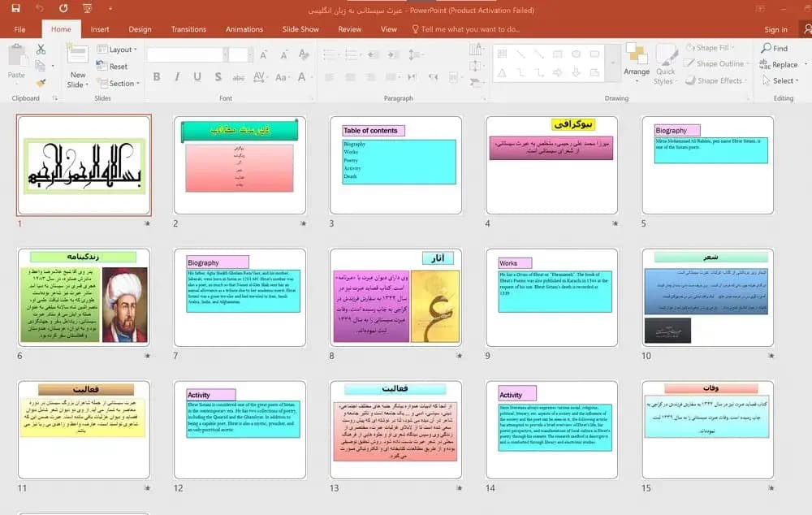
Task: Expand the Layout dropdown
Action: click(x=117, y=50)
